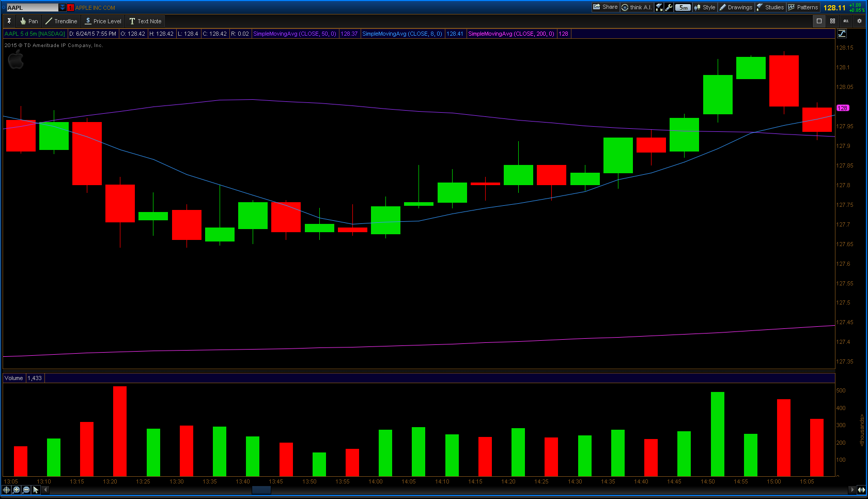Click the AAPL symbol input field
This screenshot has width=868, height=499.
pyautogui.click(x=33, y=8)
